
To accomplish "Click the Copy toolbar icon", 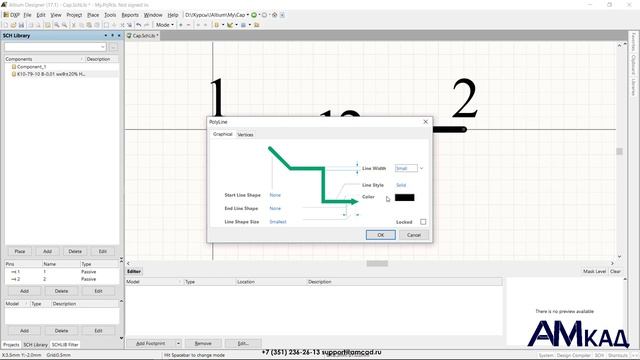I will click(x=81, y=25).
